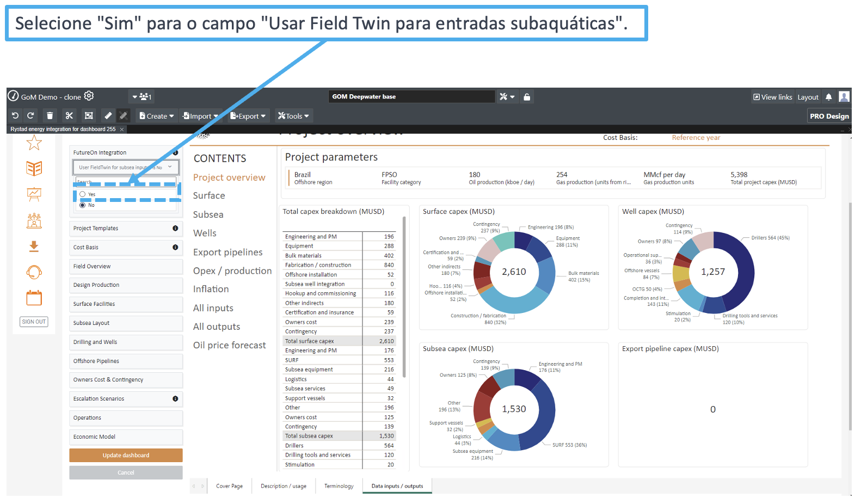The image size is (861, 504).
Task: Click the capex breakdown table scrollbar
Action: coord(404,297)
